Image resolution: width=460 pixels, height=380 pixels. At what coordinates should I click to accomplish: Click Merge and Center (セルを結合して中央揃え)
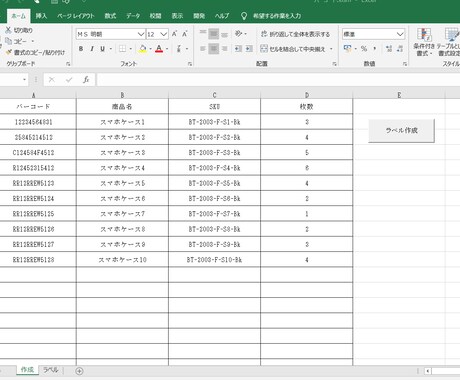click(293, 49)
